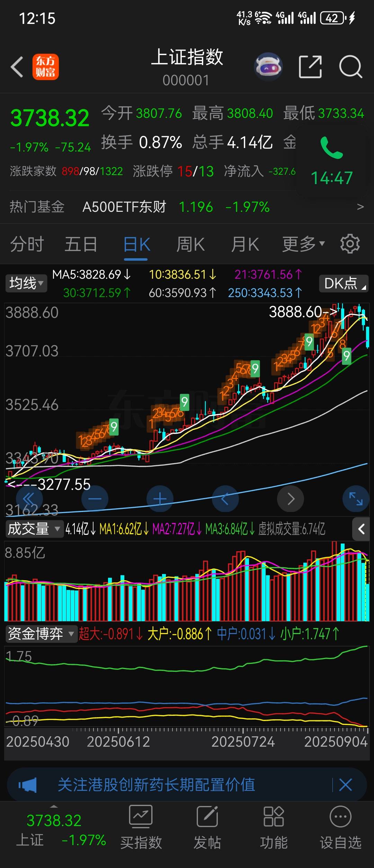Close the 港股创新药 announcement banner

345,785
